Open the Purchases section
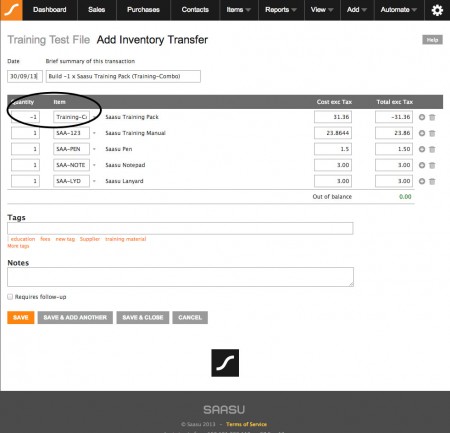450x433 pixels. coord(143,10)
